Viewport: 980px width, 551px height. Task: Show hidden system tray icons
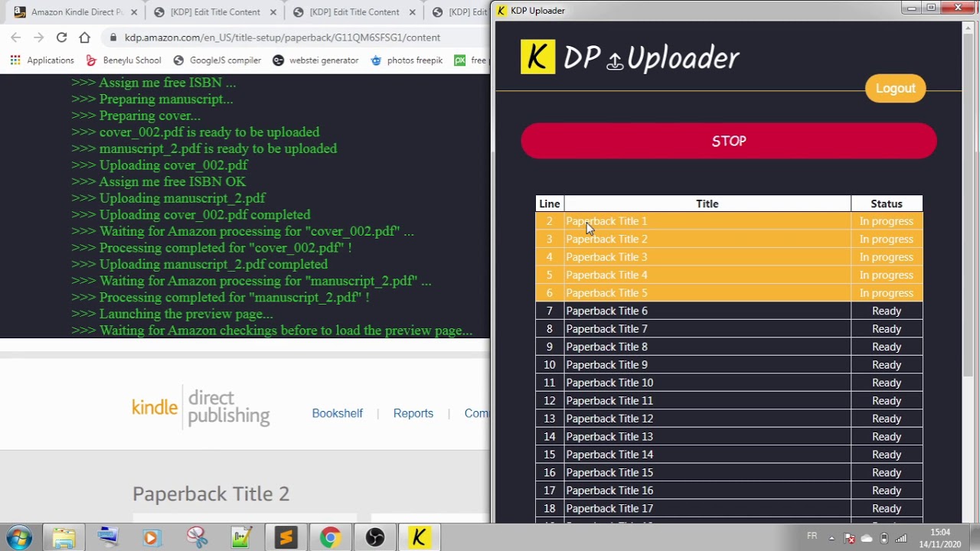[831, 538]
